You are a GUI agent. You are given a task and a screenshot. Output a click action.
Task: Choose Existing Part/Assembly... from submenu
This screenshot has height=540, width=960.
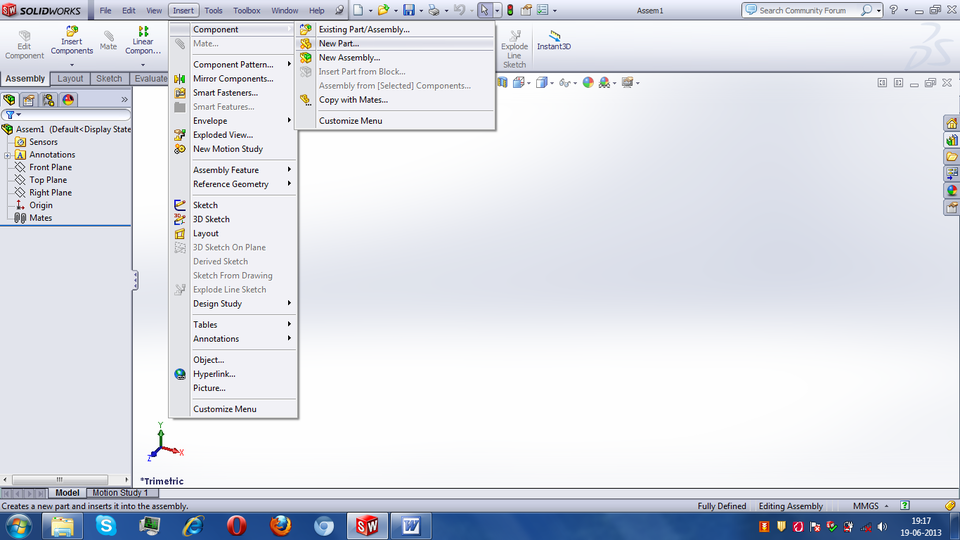395,29
